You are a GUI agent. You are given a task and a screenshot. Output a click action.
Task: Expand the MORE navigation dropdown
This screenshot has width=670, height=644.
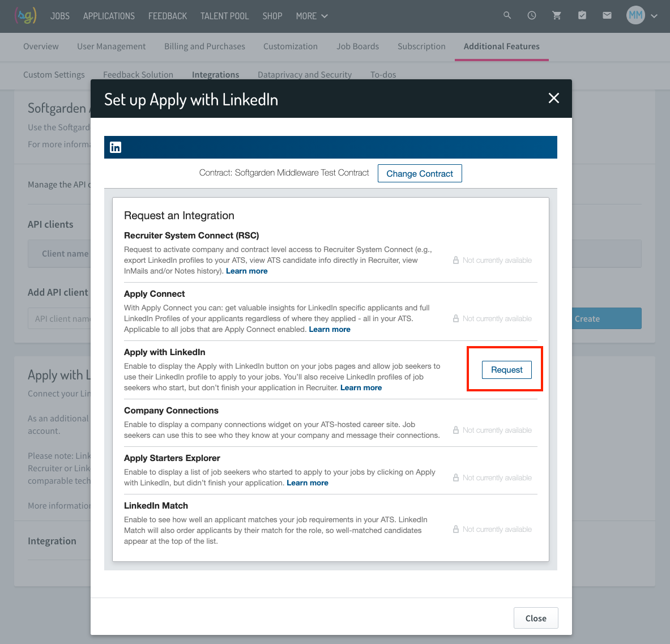click(x=312, y=16)
